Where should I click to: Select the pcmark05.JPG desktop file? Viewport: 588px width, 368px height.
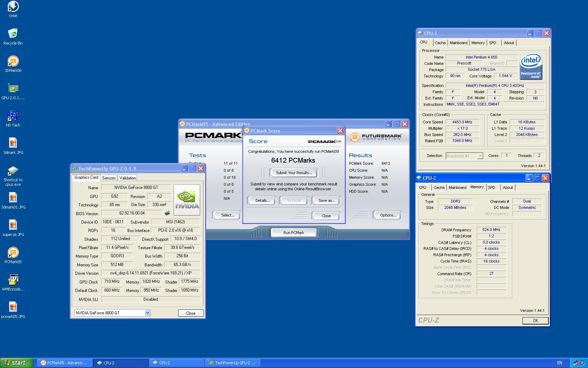[x=13, y=310]
